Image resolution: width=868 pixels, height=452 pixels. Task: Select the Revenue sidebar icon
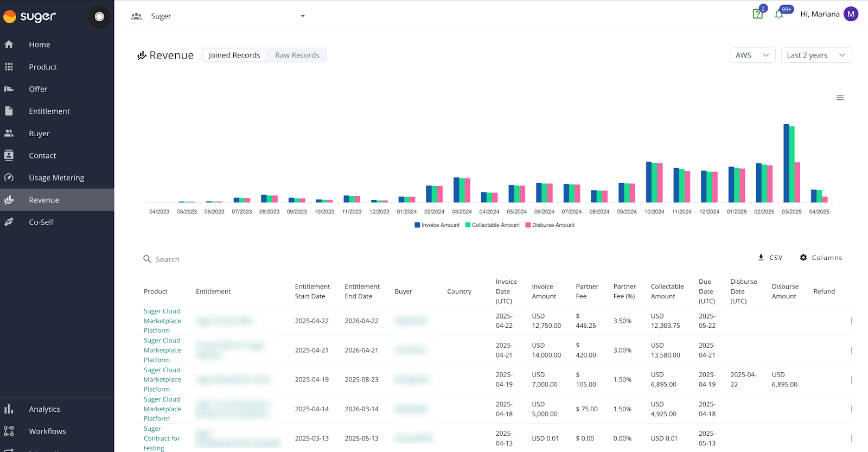(x=9, y=200)
